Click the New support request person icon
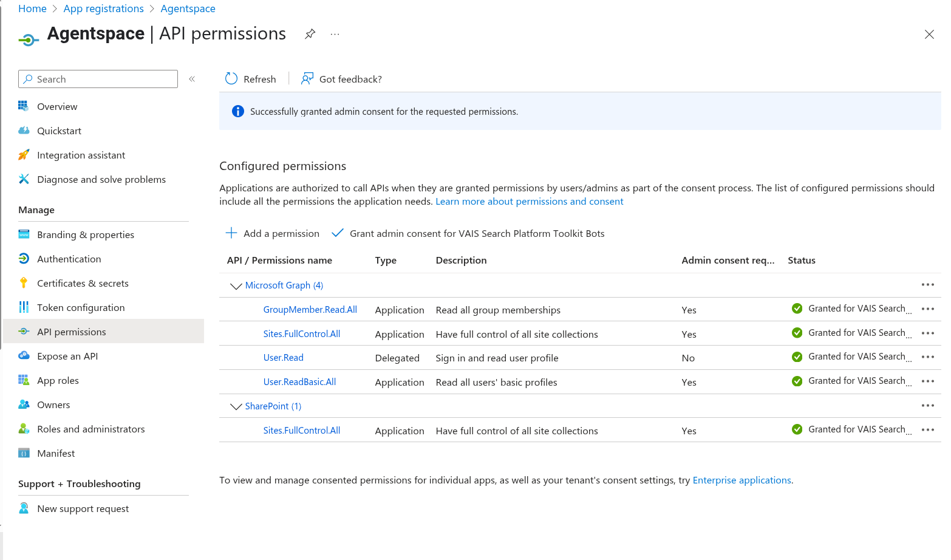Image resolution: width=951 pixels, height=560 pixels. pyautogui.click(x=24, y=508)
